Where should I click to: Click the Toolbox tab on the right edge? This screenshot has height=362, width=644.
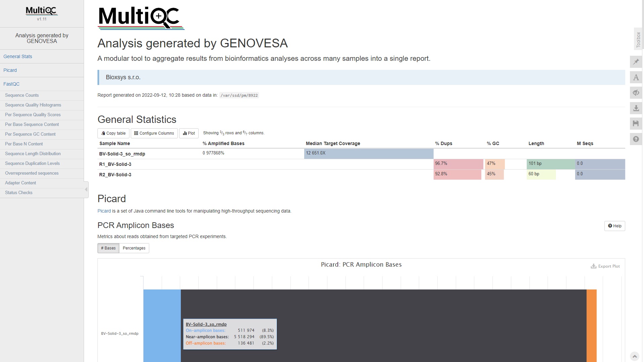coord(638,39)
